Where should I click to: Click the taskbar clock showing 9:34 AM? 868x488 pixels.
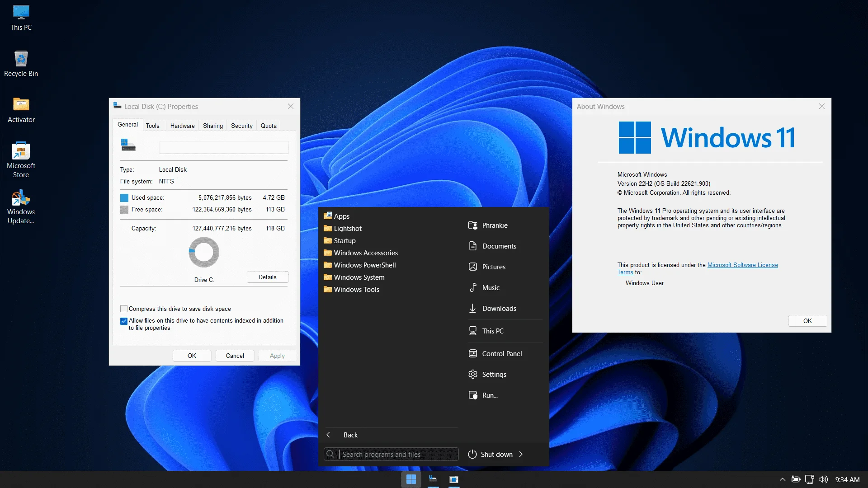click(847, 479)
